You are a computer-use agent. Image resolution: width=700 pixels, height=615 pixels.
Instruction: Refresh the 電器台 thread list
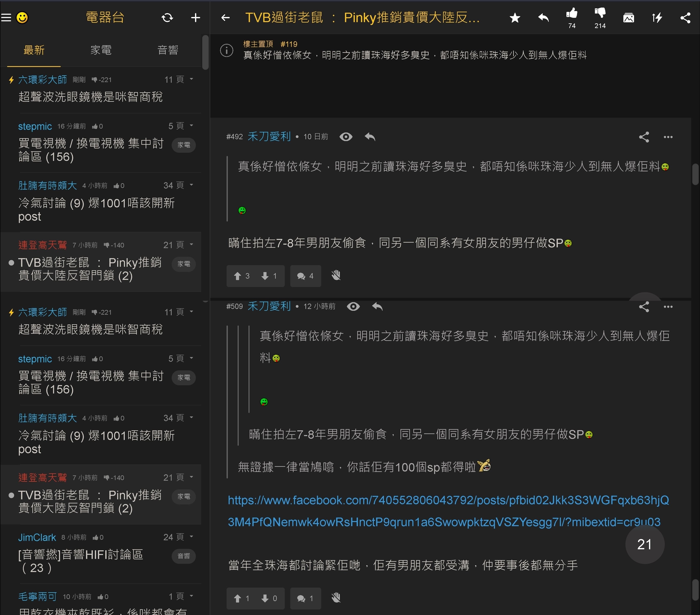click(167, 17)
